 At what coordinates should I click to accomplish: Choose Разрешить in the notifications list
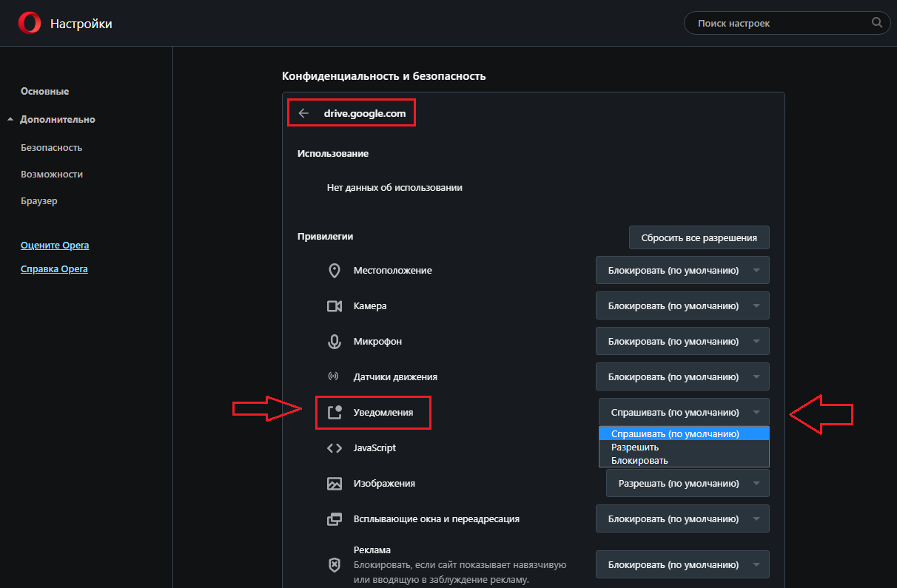pos(684,447)
